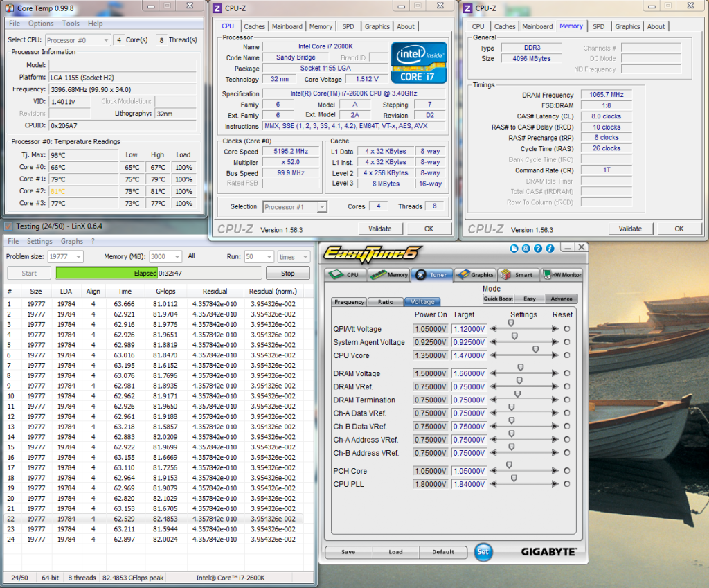The width and height of the screenshot is (709, 588).
Task: Click the DRAM Voltage slider thumb
Action: 521,367
